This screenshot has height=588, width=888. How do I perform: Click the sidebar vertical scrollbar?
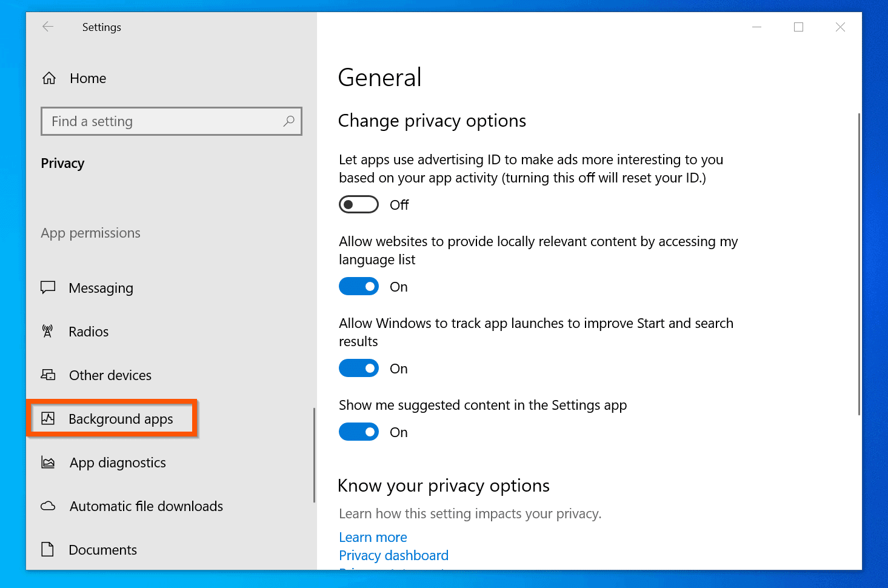point(314,455)
